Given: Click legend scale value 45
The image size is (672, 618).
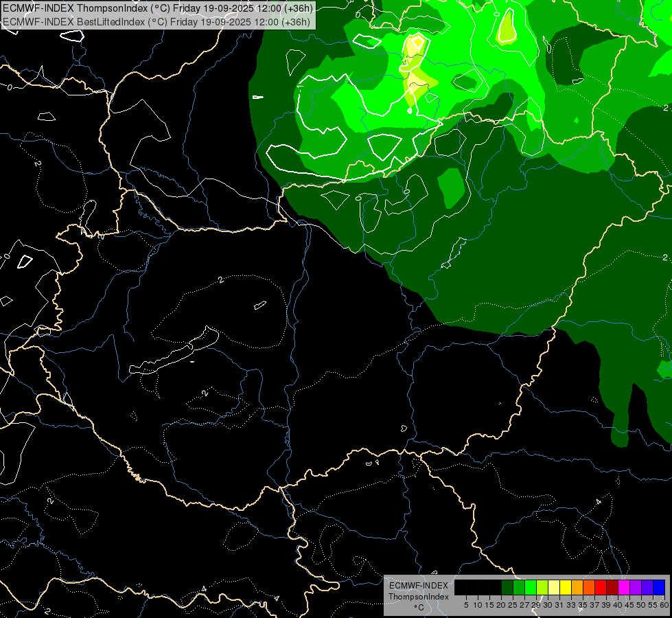Looking at the screenshot, I should [629, 605].
